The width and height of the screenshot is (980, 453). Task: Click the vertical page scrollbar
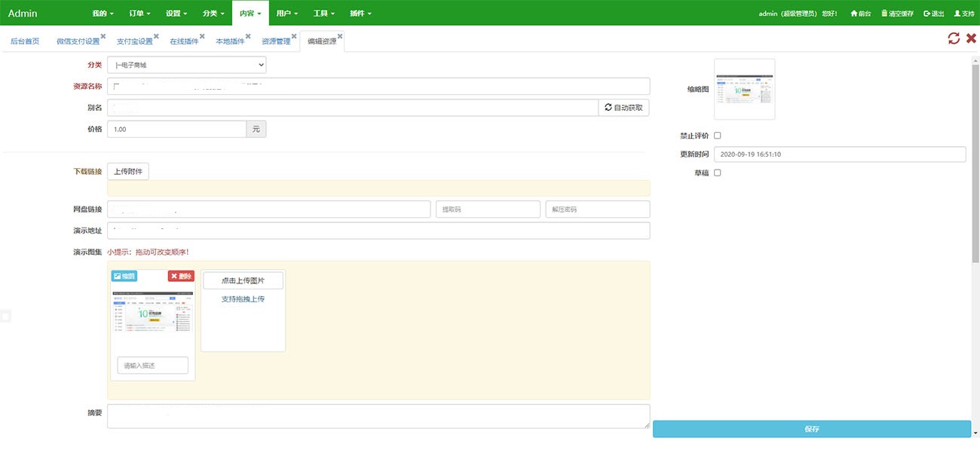coord(975,162)
